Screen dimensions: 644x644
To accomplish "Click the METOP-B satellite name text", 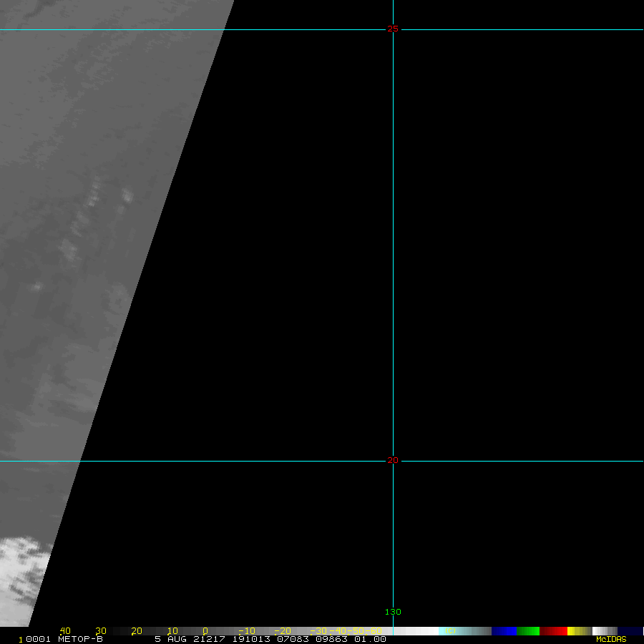I will pos(80,639).
